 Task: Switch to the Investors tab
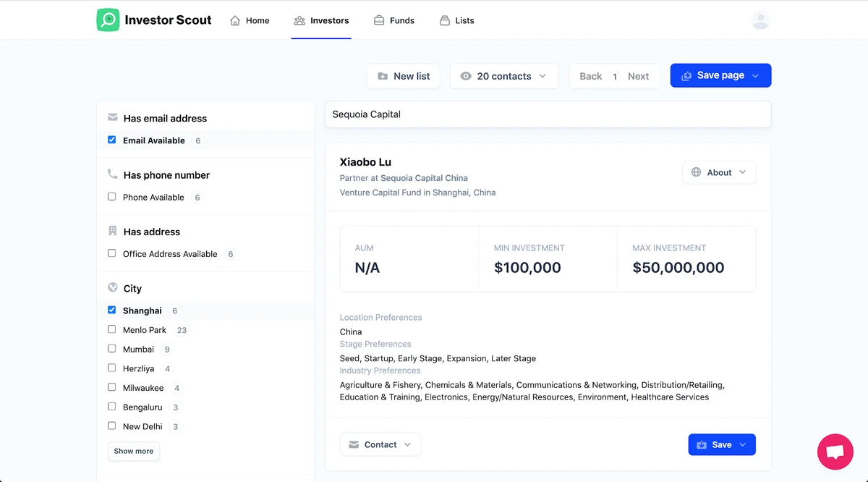point(321,20)
